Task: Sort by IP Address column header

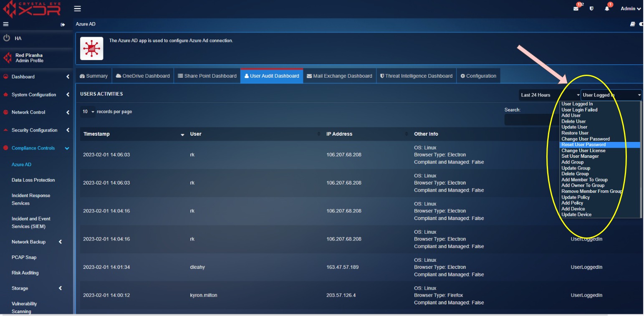Action: coord(367,134)
